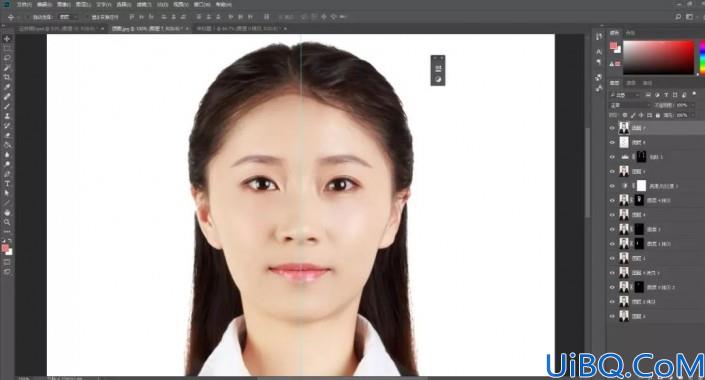Hide the topmost layer via eye icon

click(612, 128)
